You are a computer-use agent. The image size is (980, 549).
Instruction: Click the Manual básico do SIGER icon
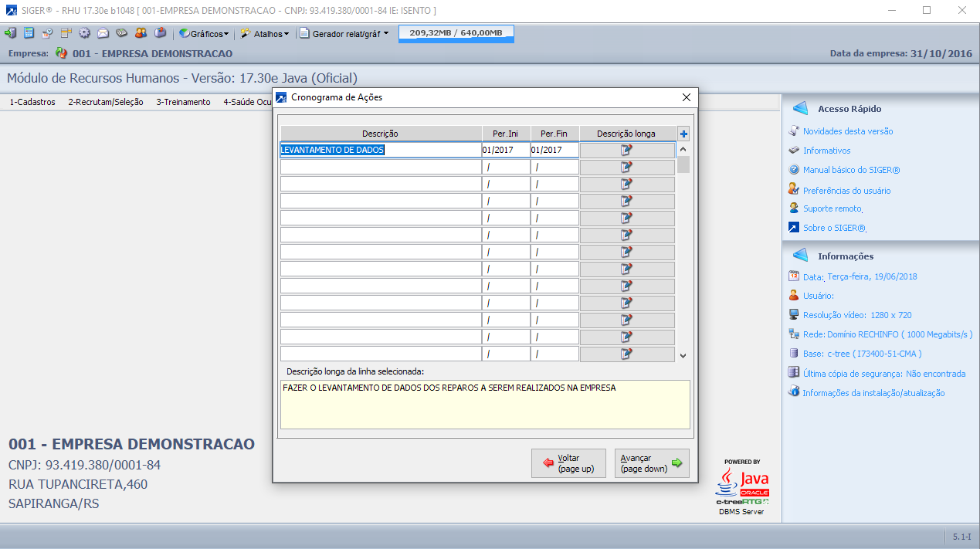(793, 170)
